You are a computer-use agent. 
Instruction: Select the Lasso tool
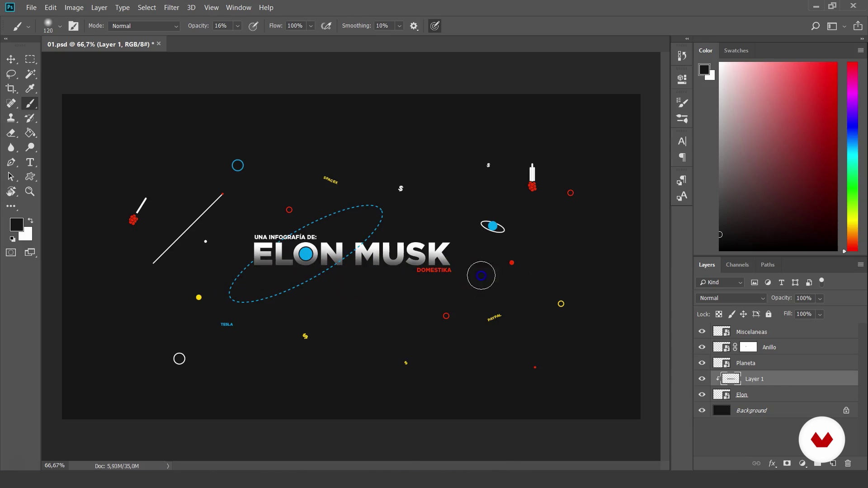coord(11,74)
